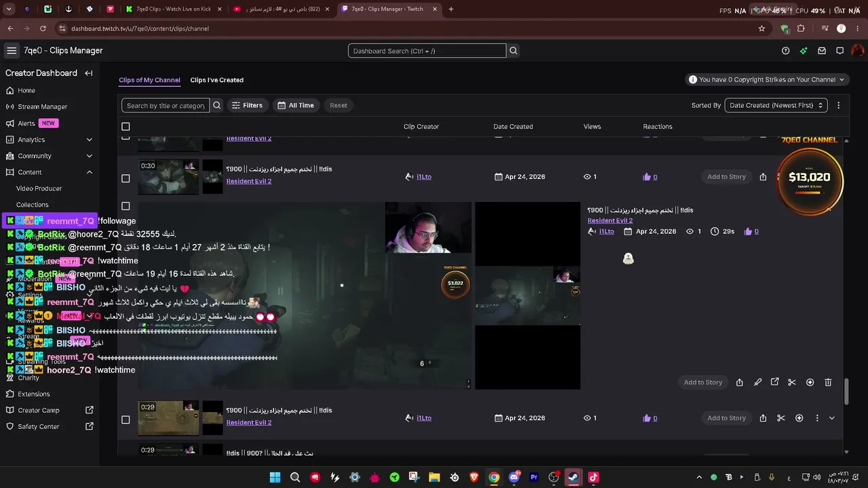Viewport: 868px width, 488px height.
Task: Open the expanded clip in new window
Action: point(774,382)
